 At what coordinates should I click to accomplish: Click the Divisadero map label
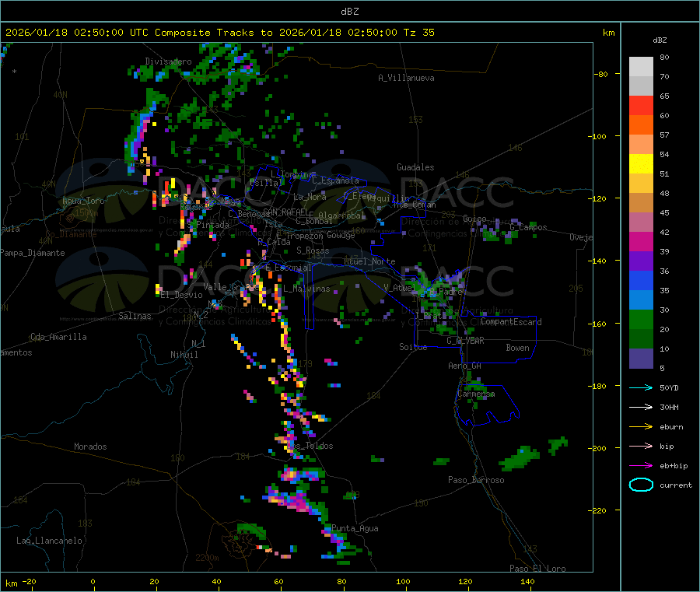tap(168, 61)
